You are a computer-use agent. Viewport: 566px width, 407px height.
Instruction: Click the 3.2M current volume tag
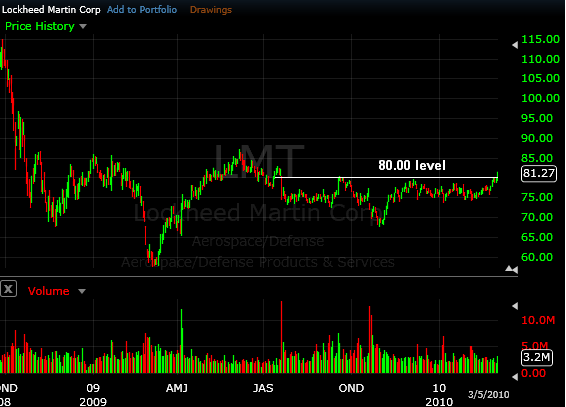[537, 358]
